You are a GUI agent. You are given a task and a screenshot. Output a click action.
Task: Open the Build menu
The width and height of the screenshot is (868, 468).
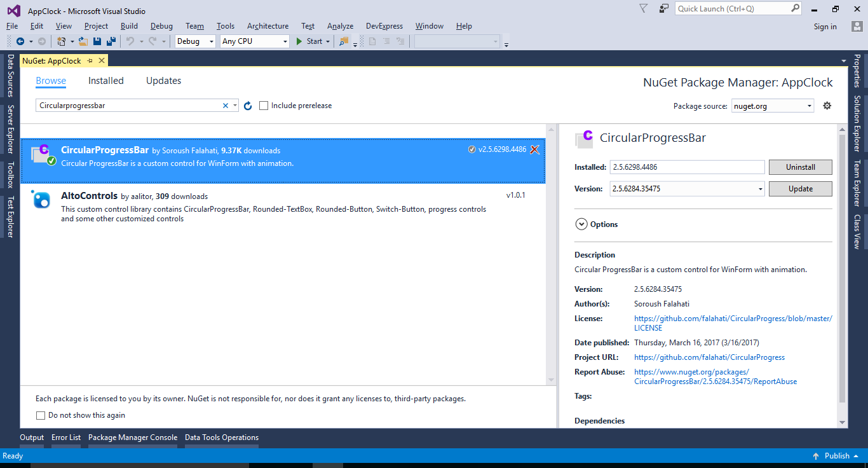[129, 26]
